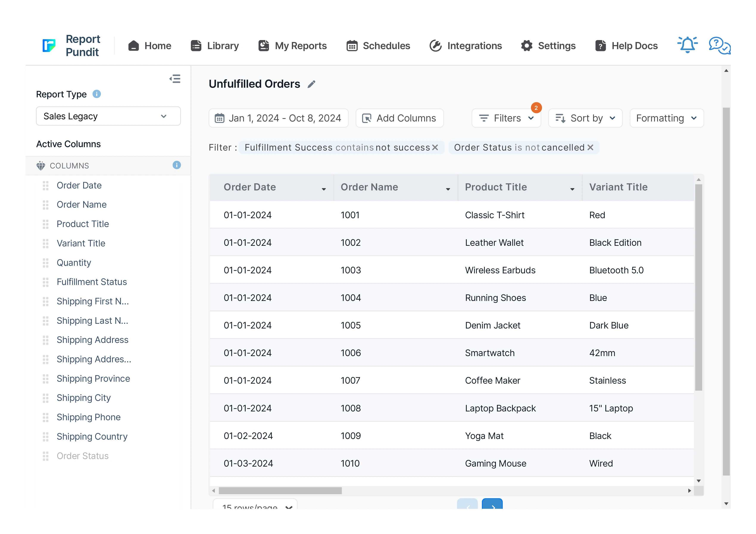Collapse the sidebar with the indent icon
Screen dimensions: 756x534
point(175,79)
